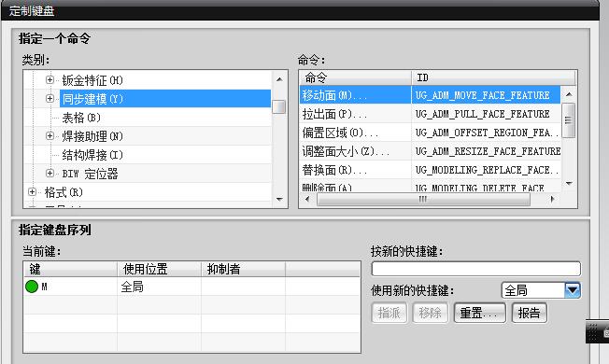Select 同步建模(Y) in category tree
This screenshot has height=364, width=609.
coord(165,99)
